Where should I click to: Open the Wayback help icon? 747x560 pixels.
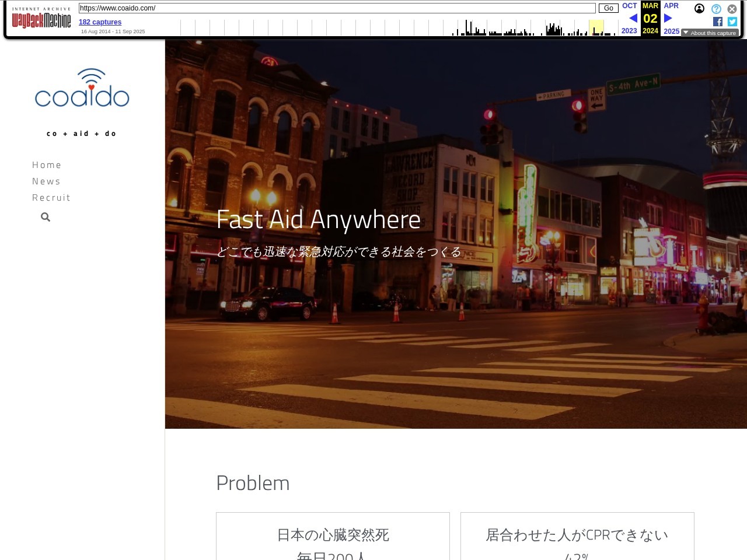(x=716, y=9)
